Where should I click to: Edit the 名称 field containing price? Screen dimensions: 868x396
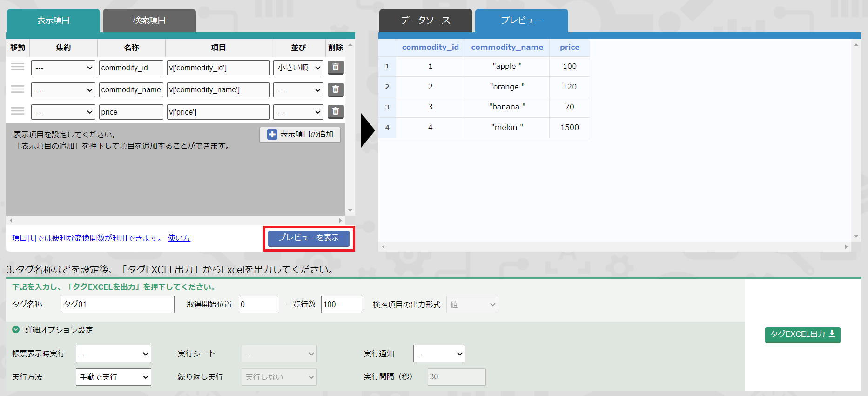pyautogui.click(x=131, y=112)
